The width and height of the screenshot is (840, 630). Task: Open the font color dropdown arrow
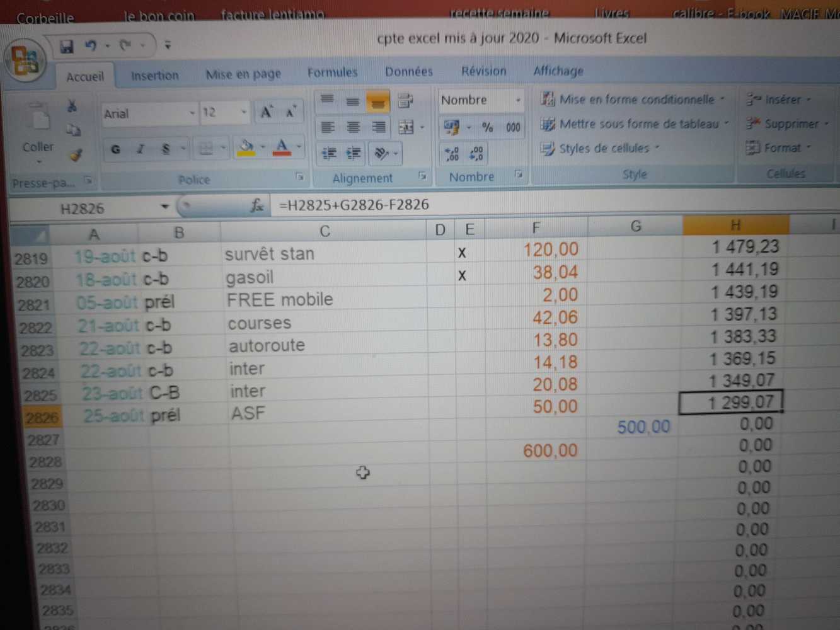(x=299, y=148)
